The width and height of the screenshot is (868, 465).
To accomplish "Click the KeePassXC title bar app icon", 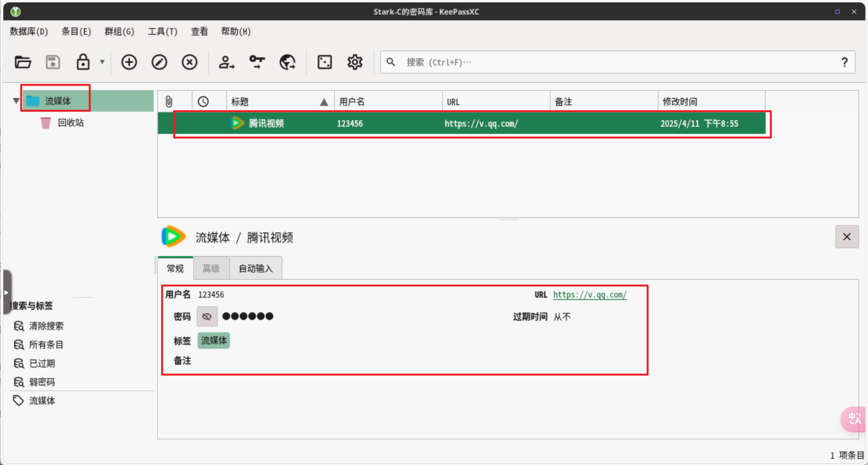I will [x=15, y=11].
